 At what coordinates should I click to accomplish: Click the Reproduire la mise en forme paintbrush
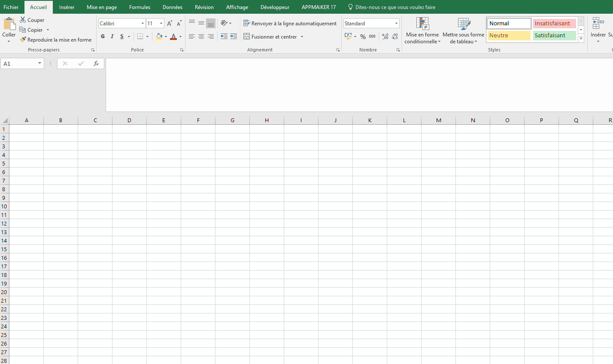pos(23,40)
